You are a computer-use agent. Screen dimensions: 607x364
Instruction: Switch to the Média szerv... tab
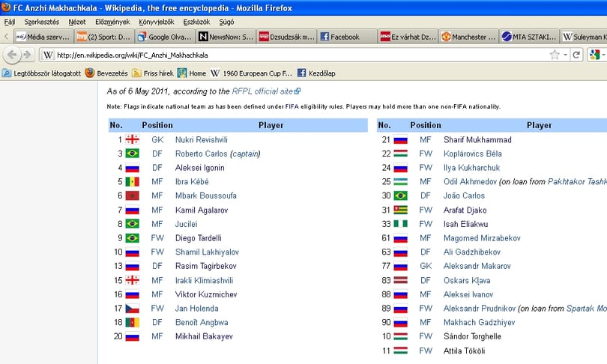pos(43,37)
